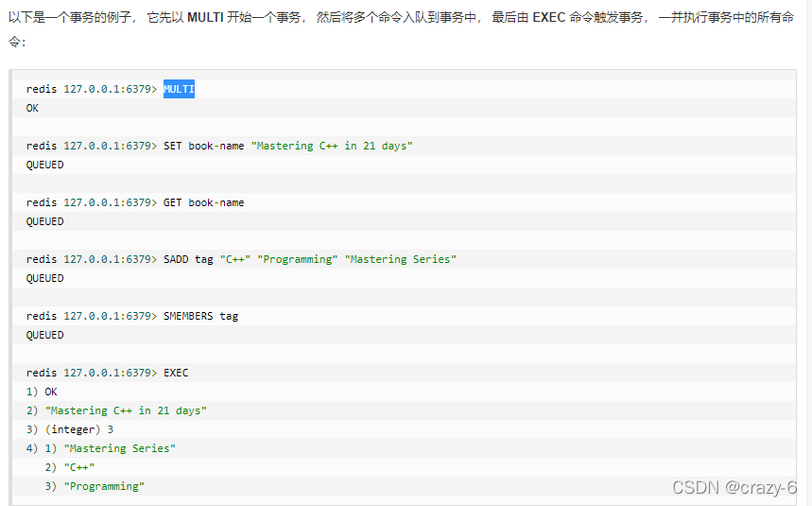Click the "1) OK" result line
Screen dimensions: 812x506
coord(42,392)
